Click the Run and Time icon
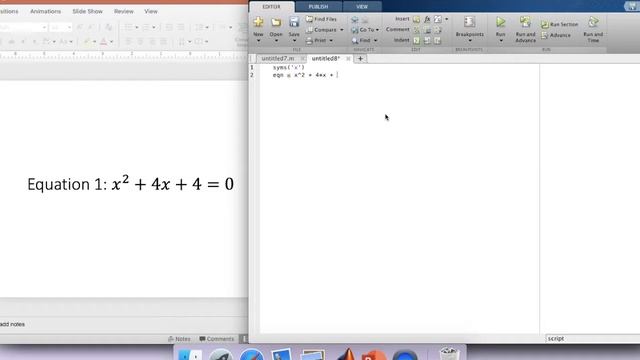The height and width of the screenshot is (360, 640). click(593, 22)
